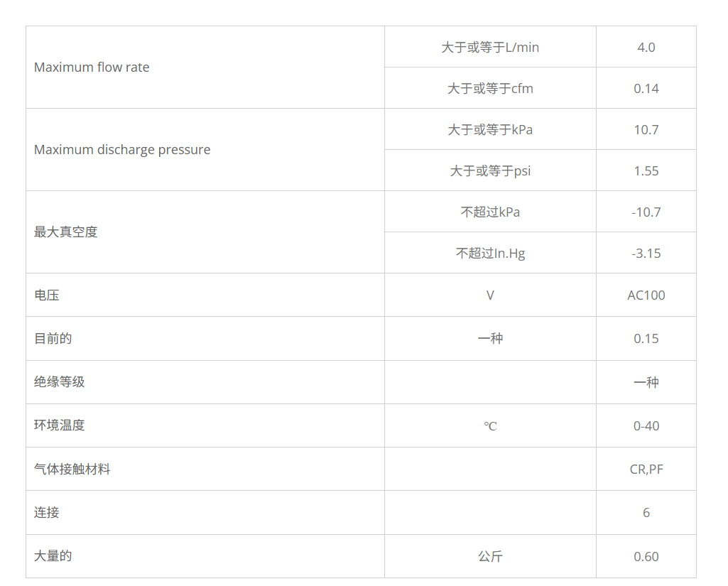Click the Maximum flow rate cell
This screenshot has width=728, height=586.
pos(92,67)
